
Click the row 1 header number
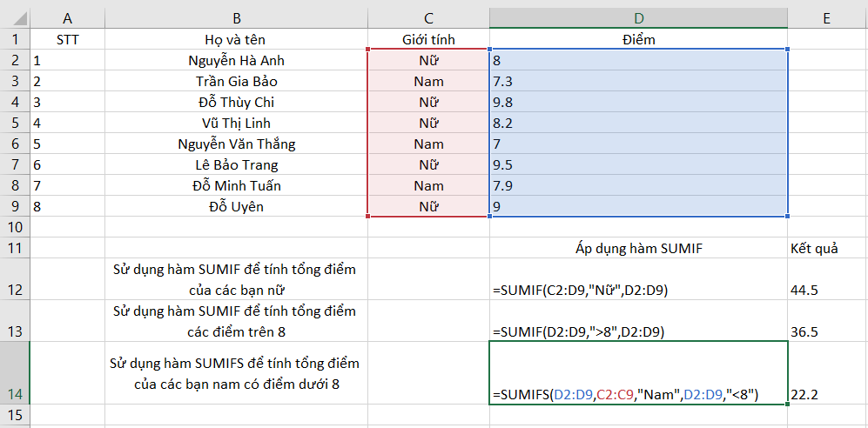pos(15,39)
